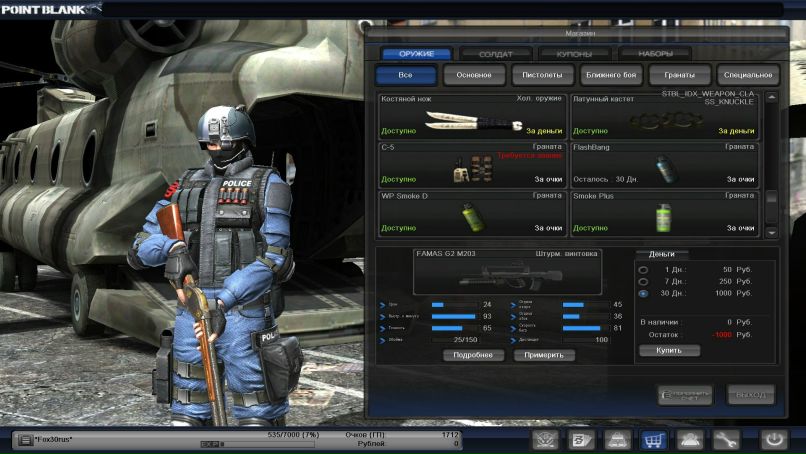Select the 30 Дн. 1000 Руб. option
806x454 pixels.
[x=643, y=294]
